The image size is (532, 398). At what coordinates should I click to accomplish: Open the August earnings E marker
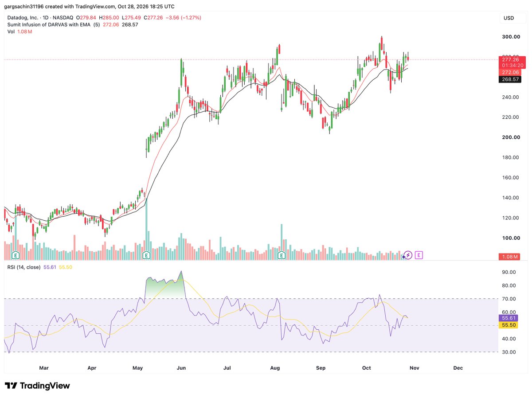281,255
